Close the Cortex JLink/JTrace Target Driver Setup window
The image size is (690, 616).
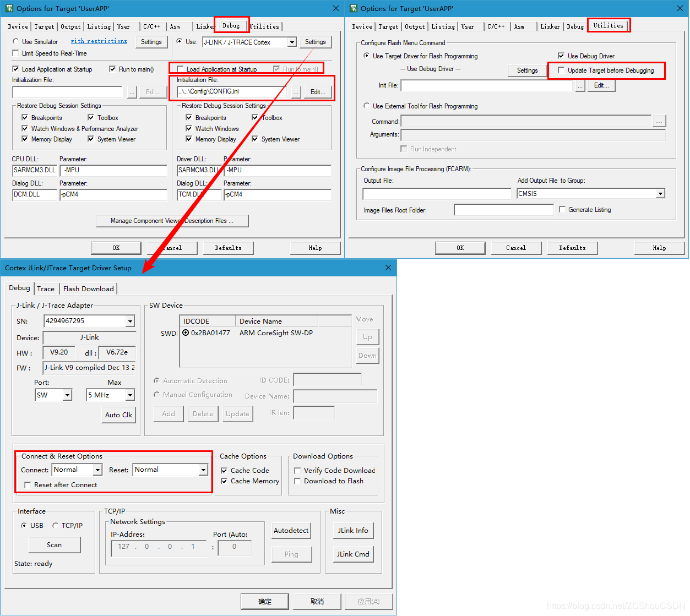pos(388,268)
